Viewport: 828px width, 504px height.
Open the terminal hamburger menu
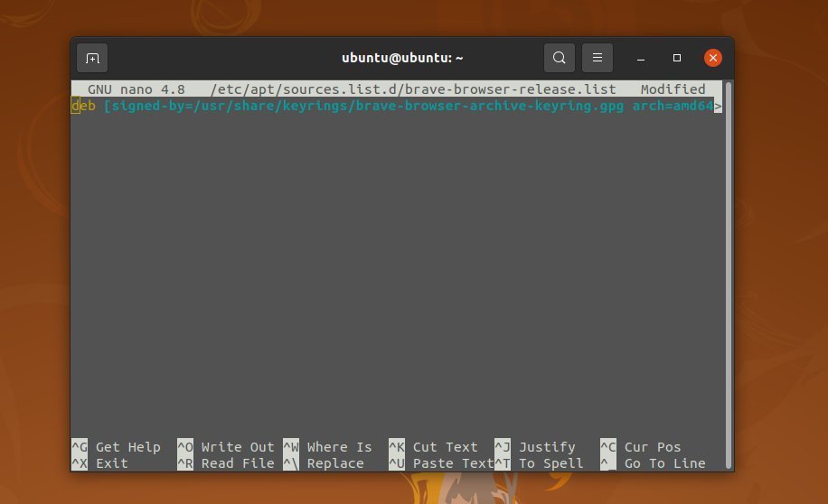[x=597, y=58]
